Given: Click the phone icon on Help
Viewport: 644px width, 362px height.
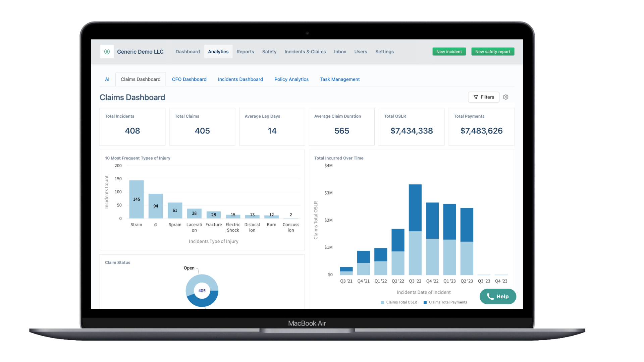Looking at the screenshot, I should click(x=490, y=297).
